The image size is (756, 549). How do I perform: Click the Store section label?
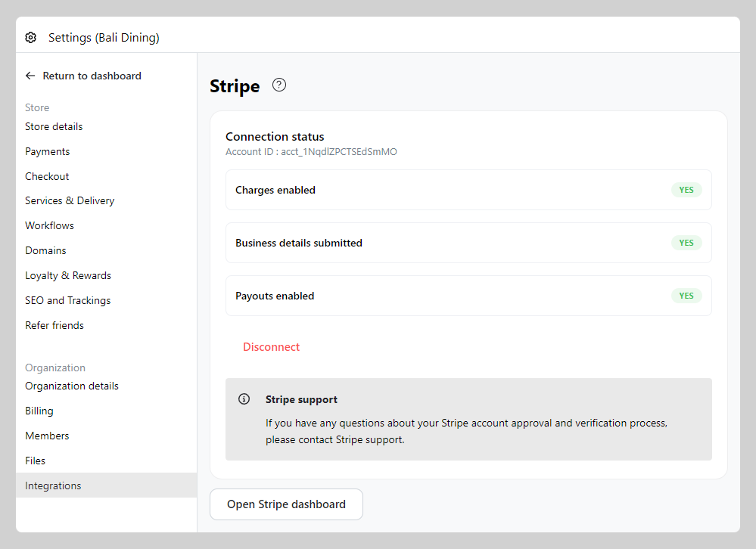(x=37, y=108)
